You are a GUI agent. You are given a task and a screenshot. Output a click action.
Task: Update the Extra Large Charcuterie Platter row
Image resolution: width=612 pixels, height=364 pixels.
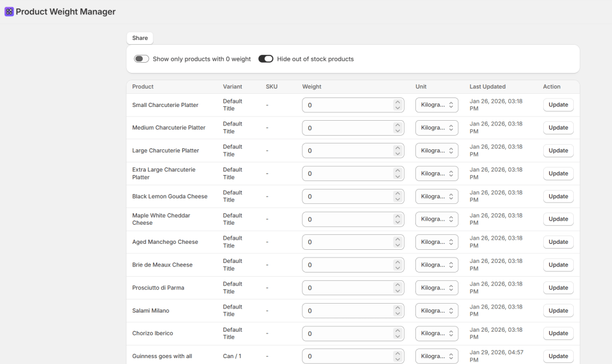(x=558, y=173)
